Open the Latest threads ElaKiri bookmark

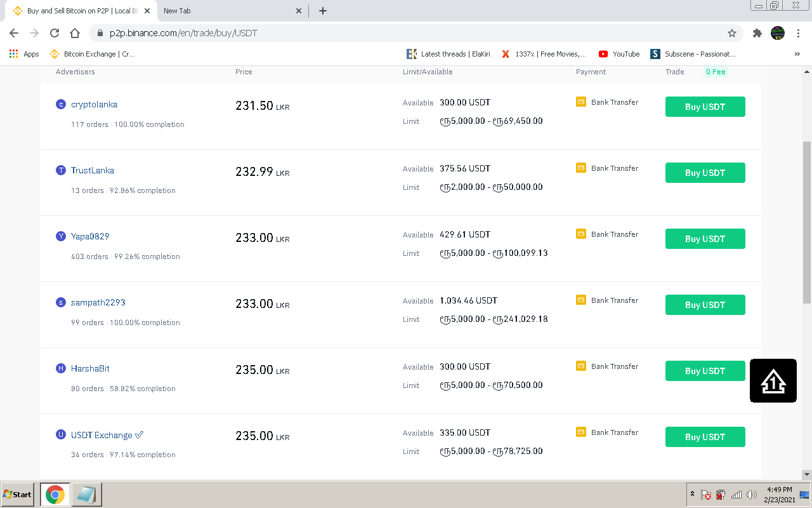[449, 54]
